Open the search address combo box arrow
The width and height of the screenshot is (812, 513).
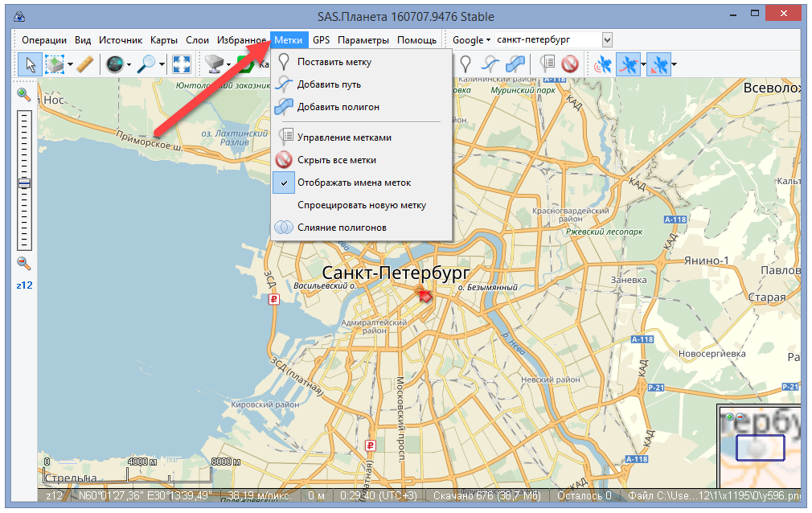[x=607, y=39]
